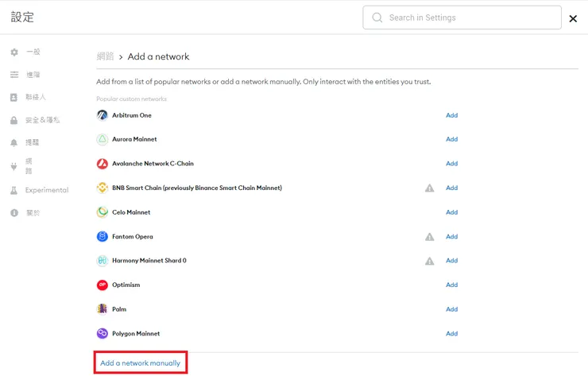Viewport: 588px width, 376px height.
Task: Click the Optimism network logo
Action: click(102, 285)
